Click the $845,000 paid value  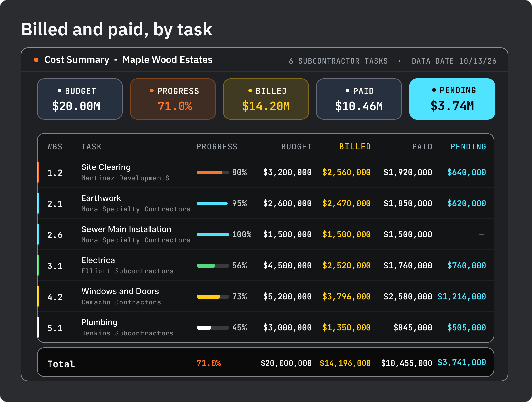(413, 328)
